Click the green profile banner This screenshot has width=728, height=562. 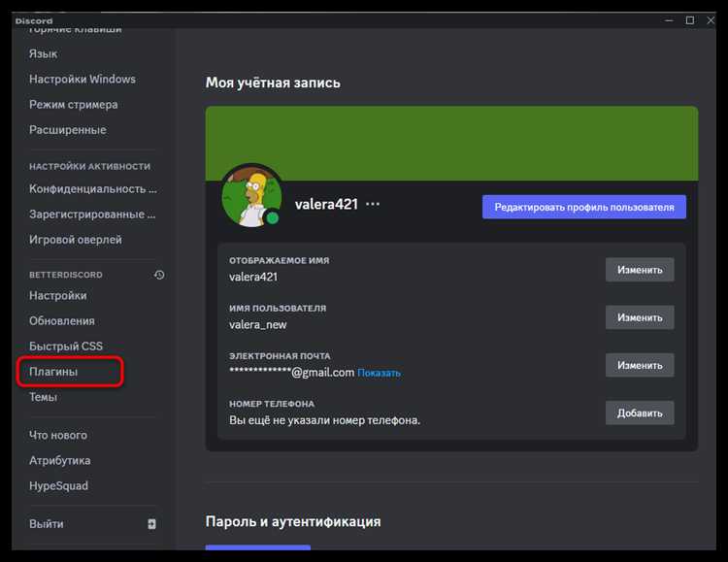pos(451,144)
